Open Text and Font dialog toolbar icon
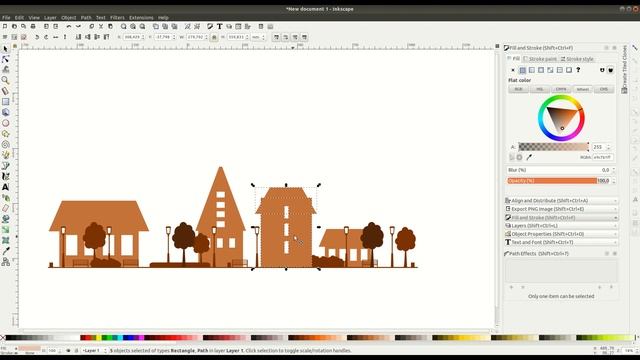The image size is (640, 360). click(x=219, y=27)
